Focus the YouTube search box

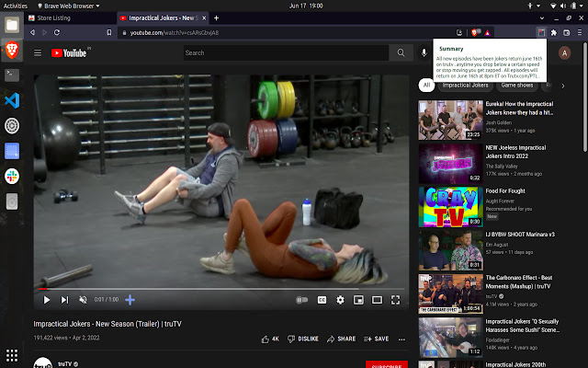(x=286, y=53)
